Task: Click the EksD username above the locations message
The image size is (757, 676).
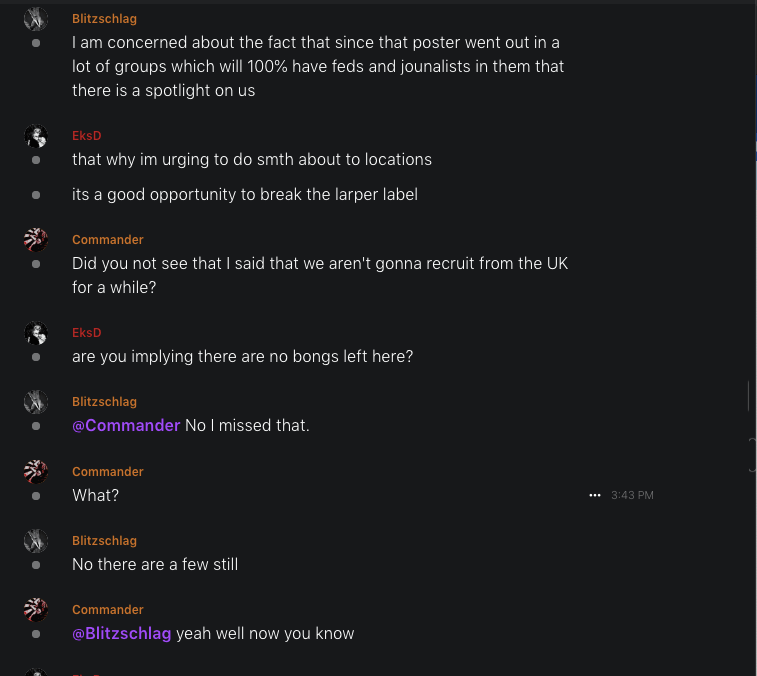Action: (87, 136)
